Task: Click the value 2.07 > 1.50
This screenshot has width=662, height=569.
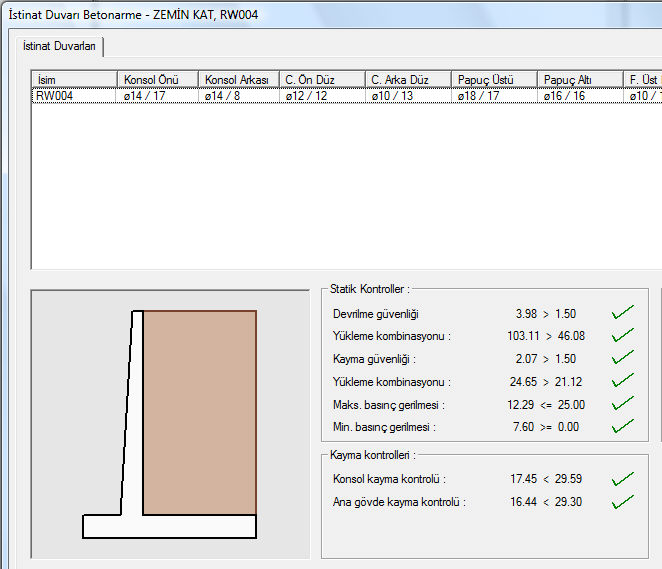Action: coord(545,359)
